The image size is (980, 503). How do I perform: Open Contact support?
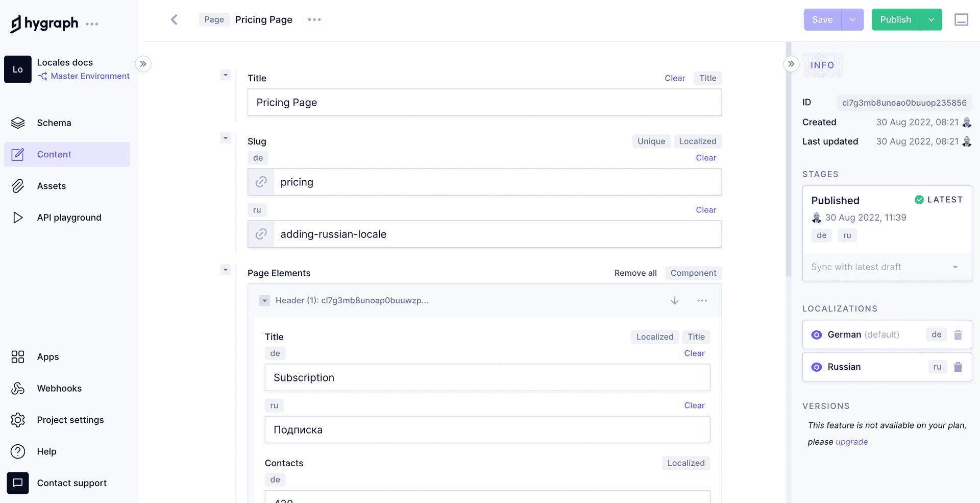pyautogui.click(x=67, y=483)
